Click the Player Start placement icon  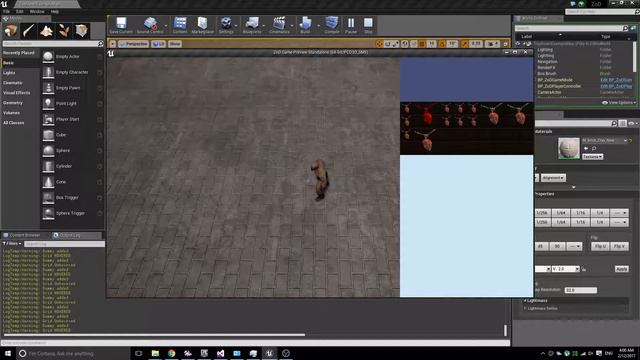48,119
